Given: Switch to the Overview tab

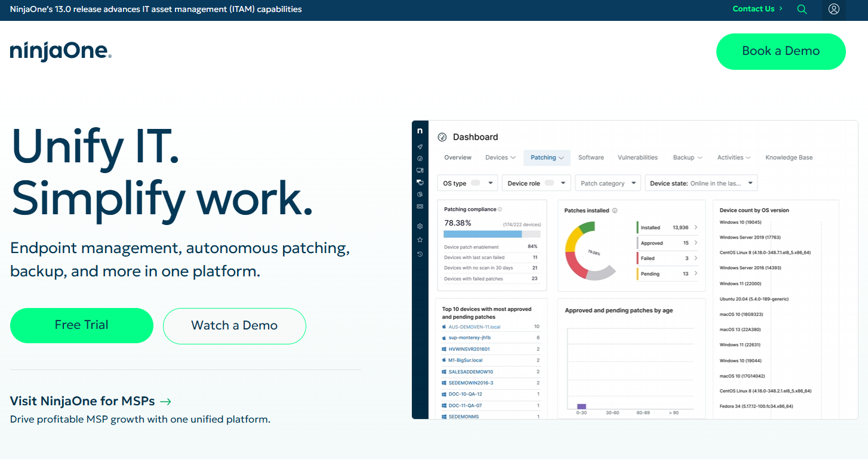Looking at the screenshot, I should click(458, 158).
